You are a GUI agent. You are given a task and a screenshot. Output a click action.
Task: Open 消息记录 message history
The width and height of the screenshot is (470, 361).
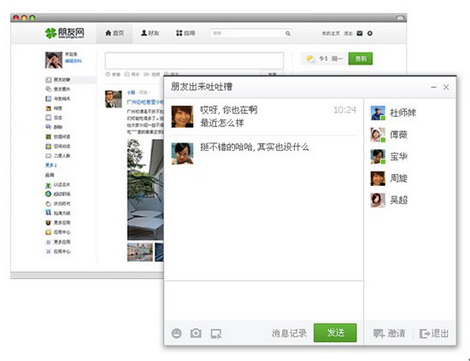(x=289, y=333)
